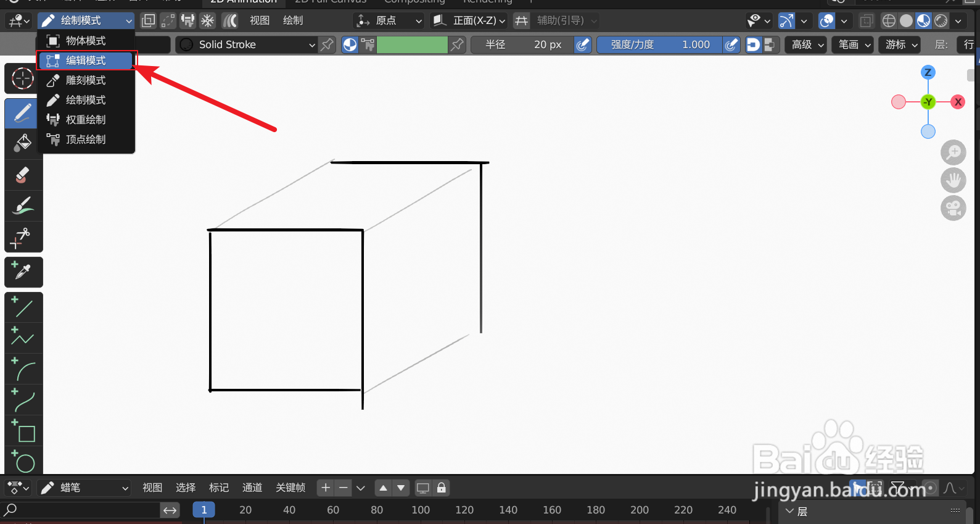This screenshot has height=524, width=980.
Task: Select vertex color mode icon
Action: (368, 44)
